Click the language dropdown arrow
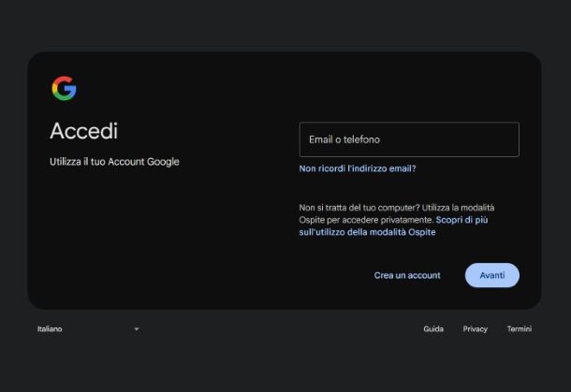 (x=136, y=329)
